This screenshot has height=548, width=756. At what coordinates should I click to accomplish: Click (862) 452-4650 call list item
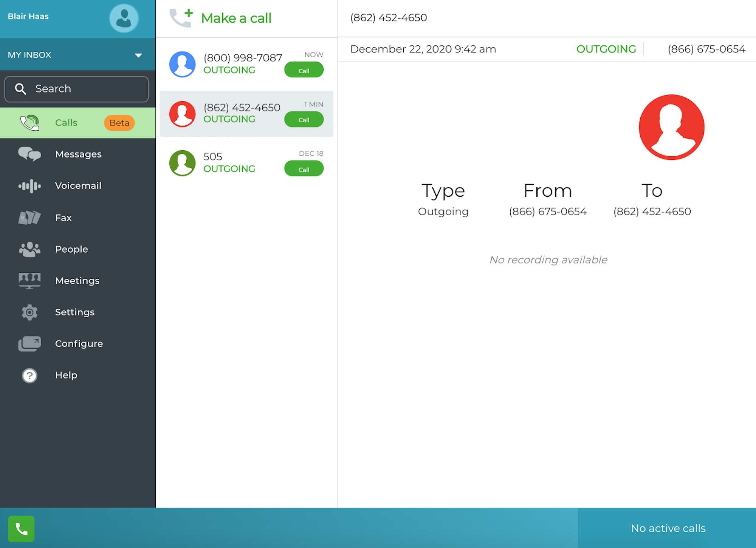pos(247,113)
